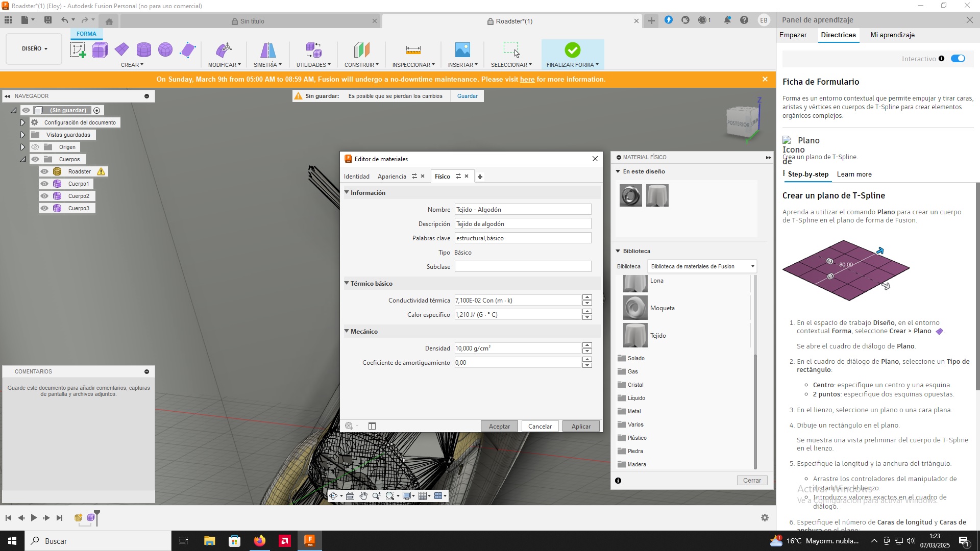Screen dimensions: 980x551
Task: Open the Mi aprendizaje tab
Action: (892, 35)
